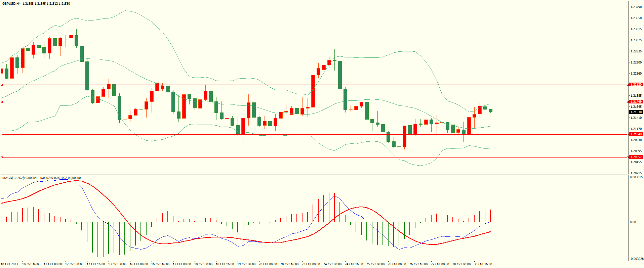Select the red 1.21048 price tag
Viewport: 644px width, 268px height.
pyautogui.click(x=636, y=134)
